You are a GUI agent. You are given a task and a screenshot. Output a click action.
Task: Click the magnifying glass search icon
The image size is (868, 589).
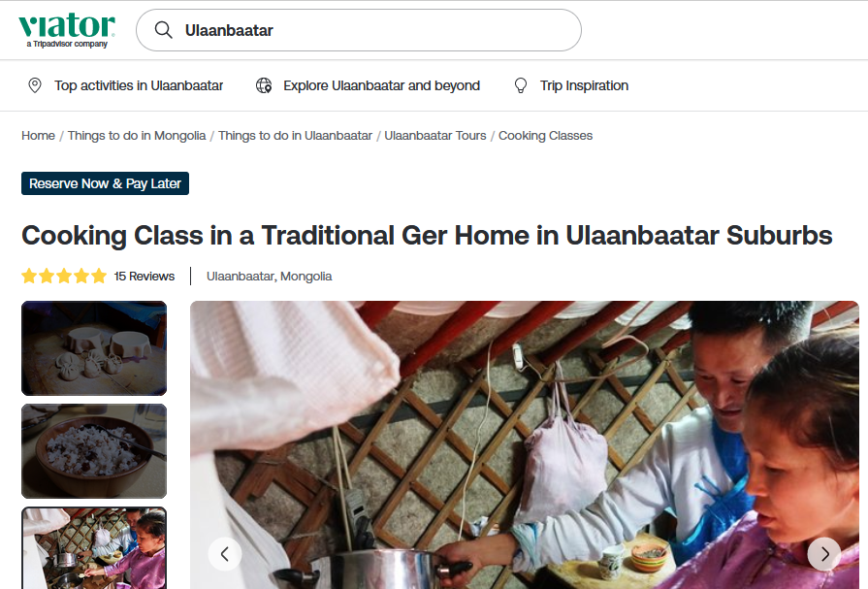163,30
